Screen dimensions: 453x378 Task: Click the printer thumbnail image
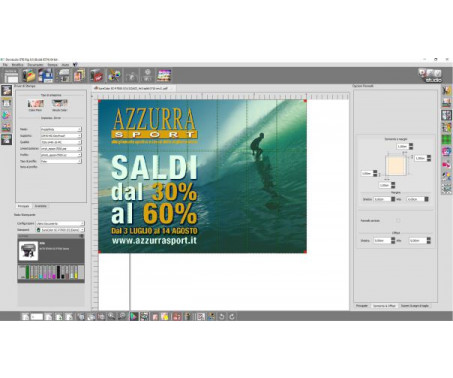click(x=28, y=250)
